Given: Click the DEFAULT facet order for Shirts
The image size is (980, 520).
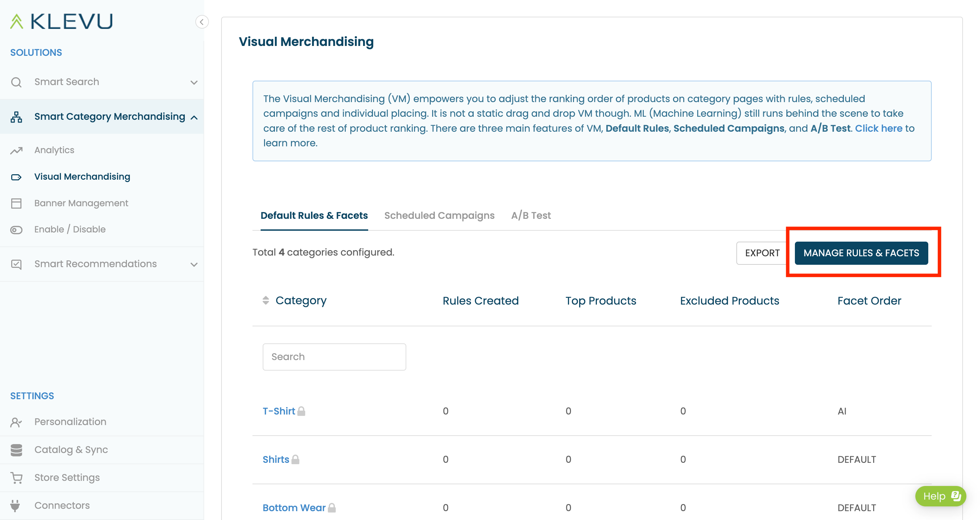Looking at the screenshot, I should (x=857, y=459).
